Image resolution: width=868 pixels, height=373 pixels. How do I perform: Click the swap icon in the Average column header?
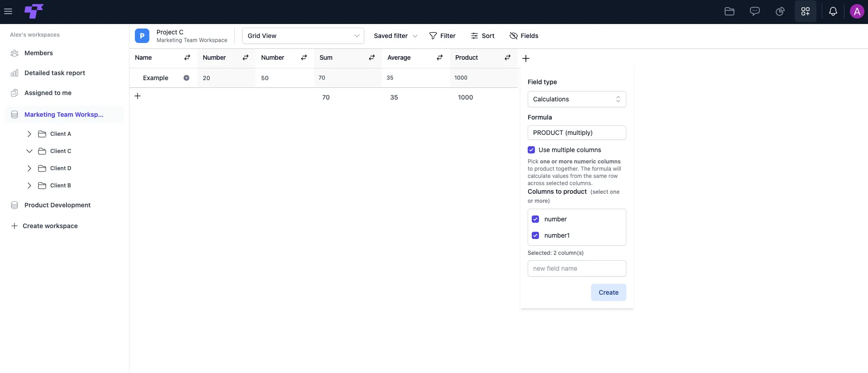pos(439,57)
